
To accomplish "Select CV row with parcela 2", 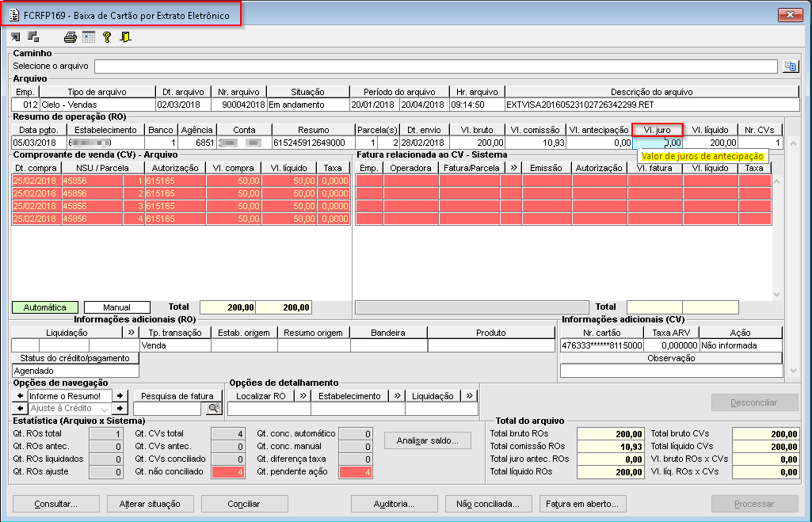I will click(x=181, y=193).
